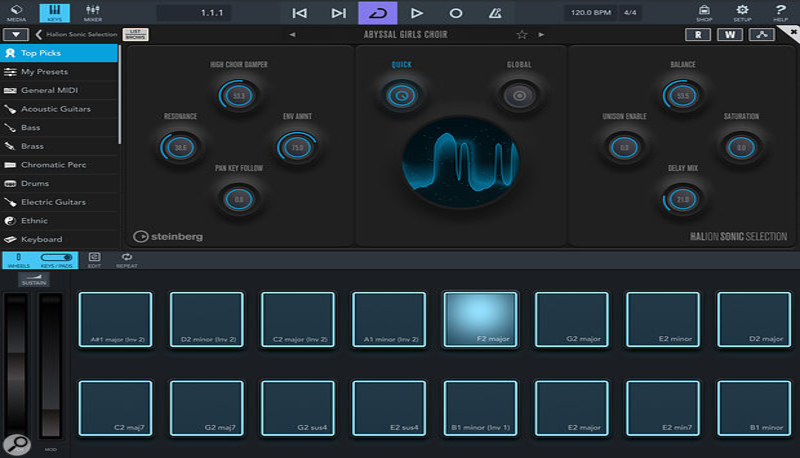Viewport: 800px width, 458px height.
Task: Toggle cycle loop mode
Action: (x=378, y=13)
